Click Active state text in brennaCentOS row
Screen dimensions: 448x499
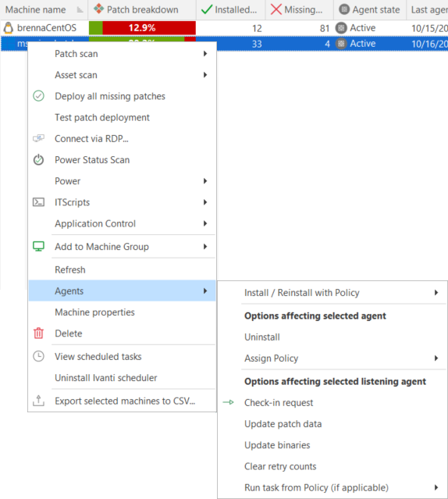pyautogui.click(x=363, y=28)
